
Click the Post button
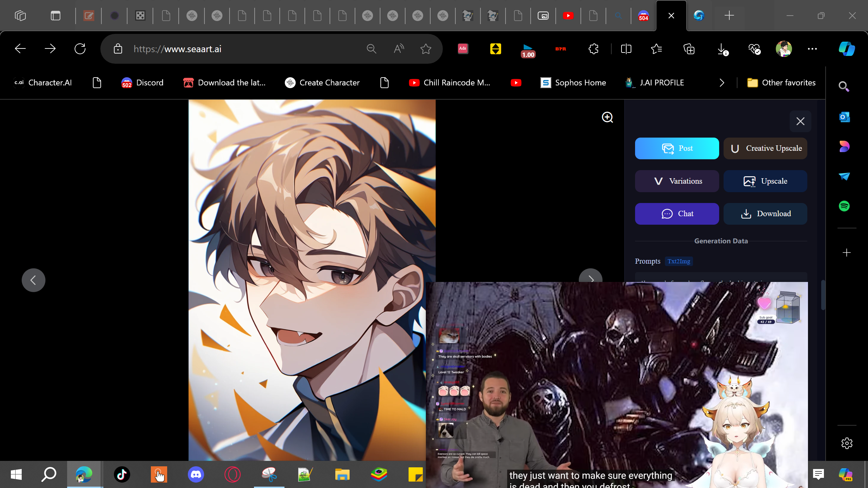tap(677, 148)
